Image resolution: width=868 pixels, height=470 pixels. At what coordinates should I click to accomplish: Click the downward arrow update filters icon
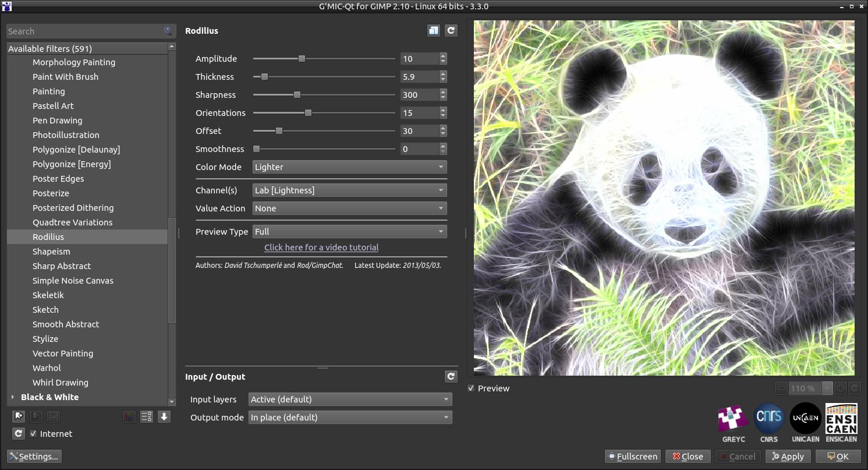(164, 416)
